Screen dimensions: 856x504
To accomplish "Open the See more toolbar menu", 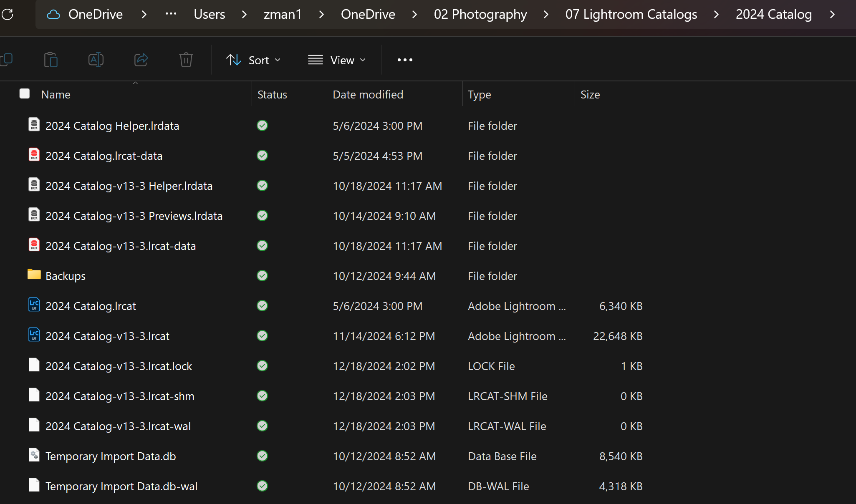I will 404,60.
